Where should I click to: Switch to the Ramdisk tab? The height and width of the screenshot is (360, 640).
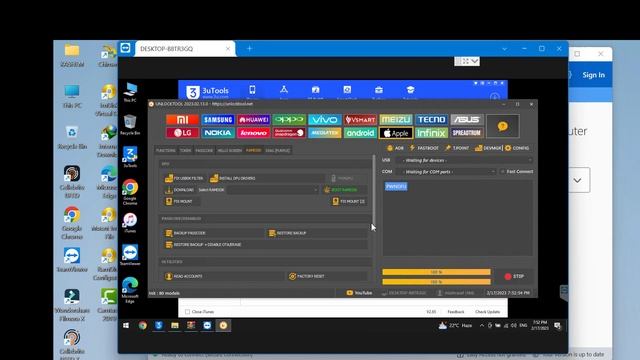point(253,151)
